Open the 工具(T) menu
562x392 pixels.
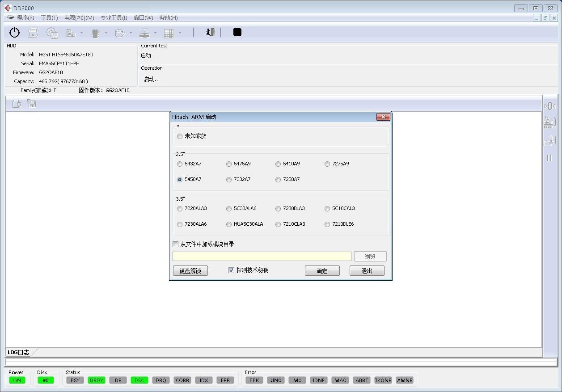(x=49, y=18)
